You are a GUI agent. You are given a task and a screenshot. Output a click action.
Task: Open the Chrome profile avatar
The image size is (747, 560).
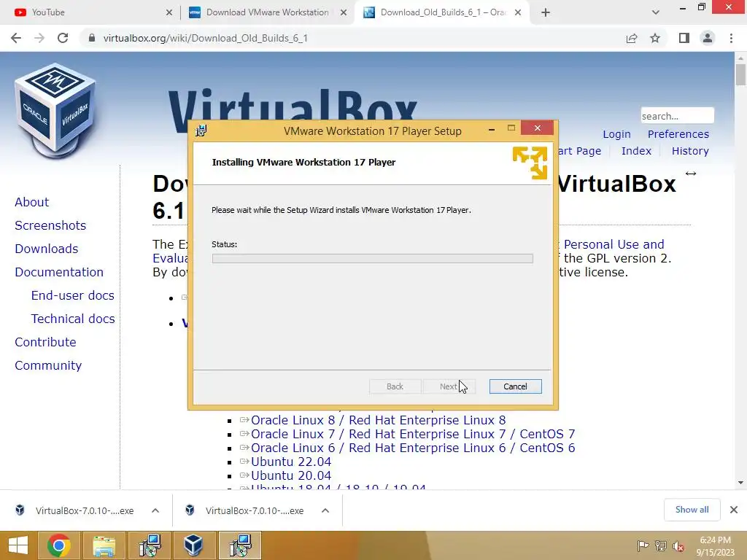click(x=708, y=38)
